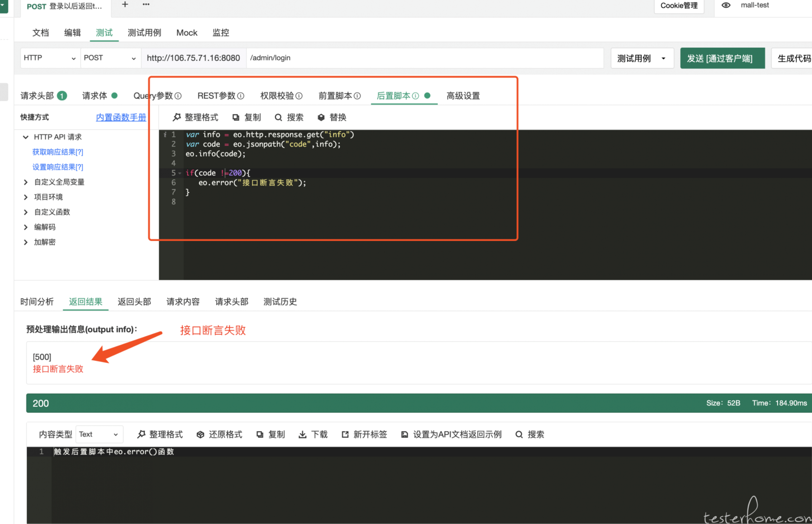The image size is (812, 524).
Task: Click the copy icon in the script toolbar
Action: coord(236,117)
